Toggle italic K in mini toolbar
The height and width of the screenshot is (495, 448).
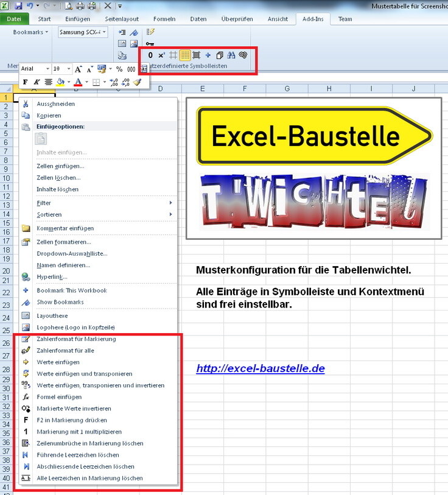(x=37, y=82)
